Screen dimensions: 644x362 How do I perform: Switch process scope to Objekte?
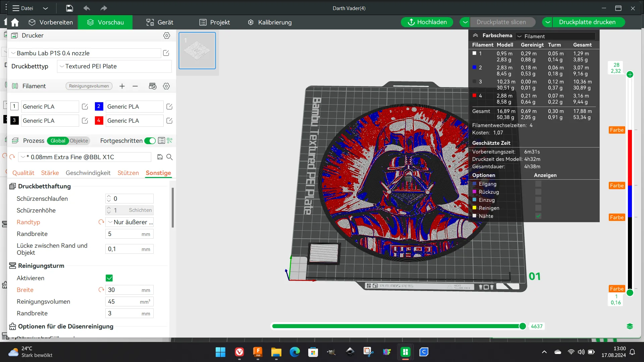79,141
